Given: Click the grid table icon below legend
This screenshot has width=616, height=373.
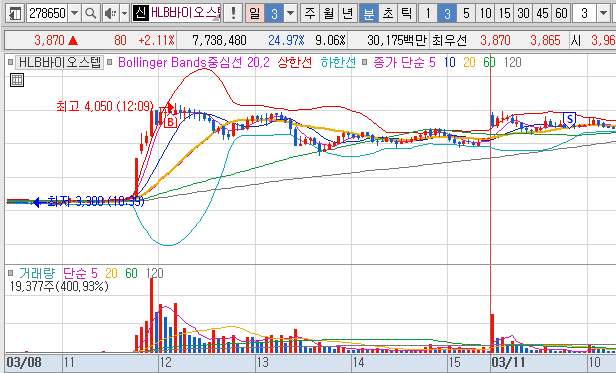Looking at the screenshot, I should (17, 80).
